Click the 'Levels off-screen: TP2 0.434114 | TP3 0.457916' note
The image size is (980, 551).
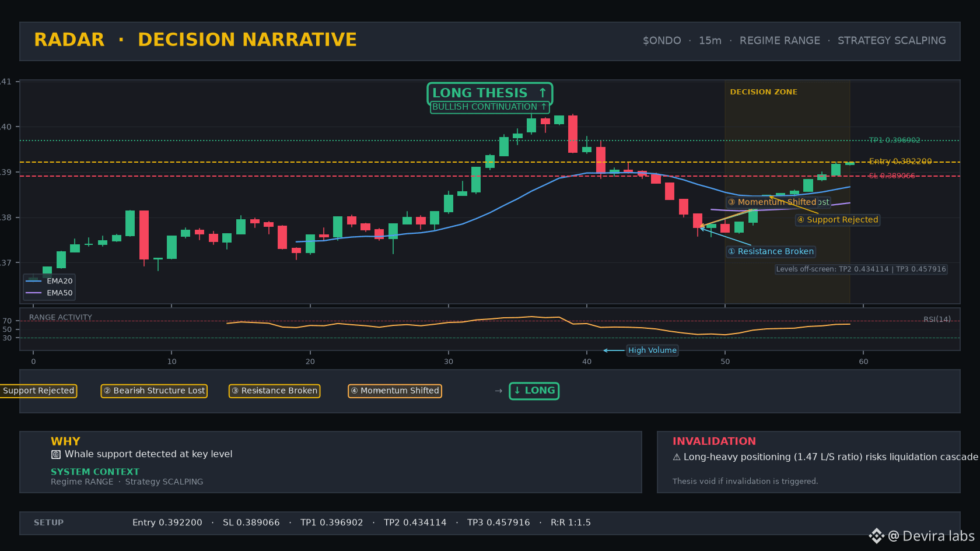tap(861, 269)
